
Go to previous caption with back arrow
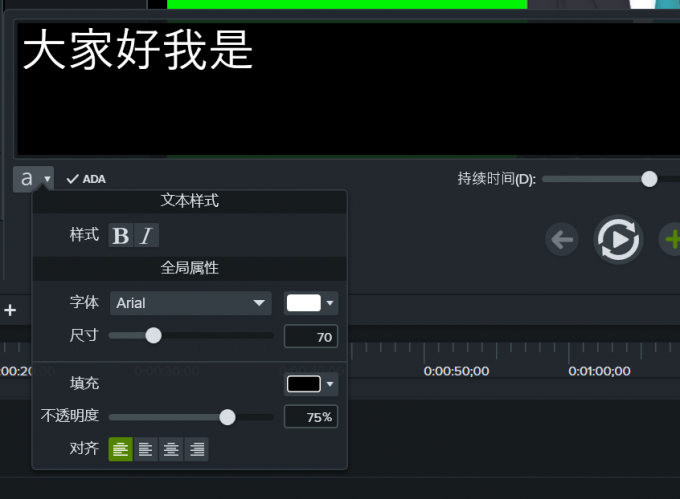click(562, 239)
